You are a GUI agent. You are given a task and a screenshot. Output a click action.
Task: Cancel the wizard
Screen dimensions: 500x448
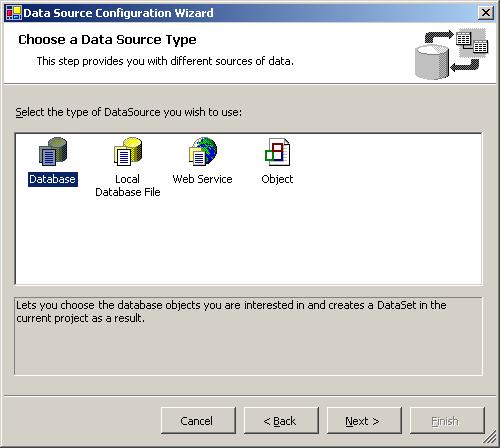[198, 421]
